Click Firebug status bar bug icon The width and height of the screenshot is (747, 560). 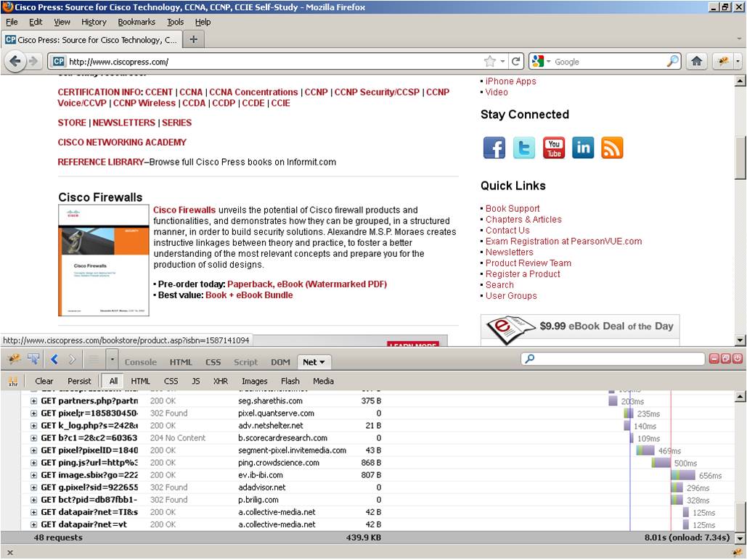[738, 552]
